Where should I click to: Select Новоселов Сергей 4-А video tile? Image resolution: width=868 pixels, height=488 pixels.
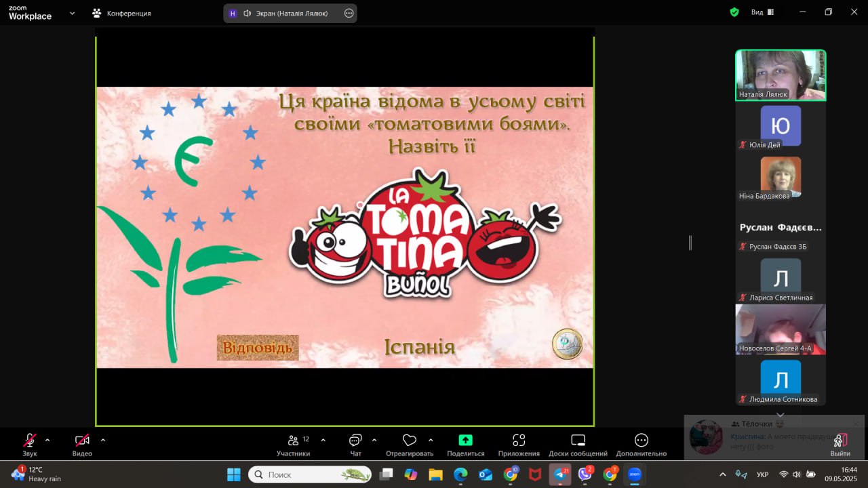[x=781, y=329]
